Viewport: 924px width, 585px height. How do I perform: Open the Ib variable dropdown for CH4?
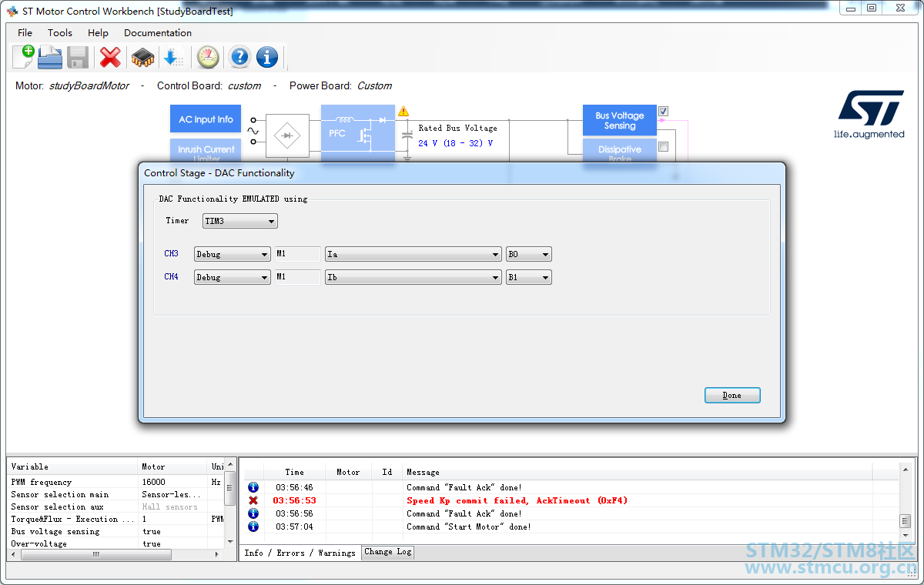[x=413, y=277]
